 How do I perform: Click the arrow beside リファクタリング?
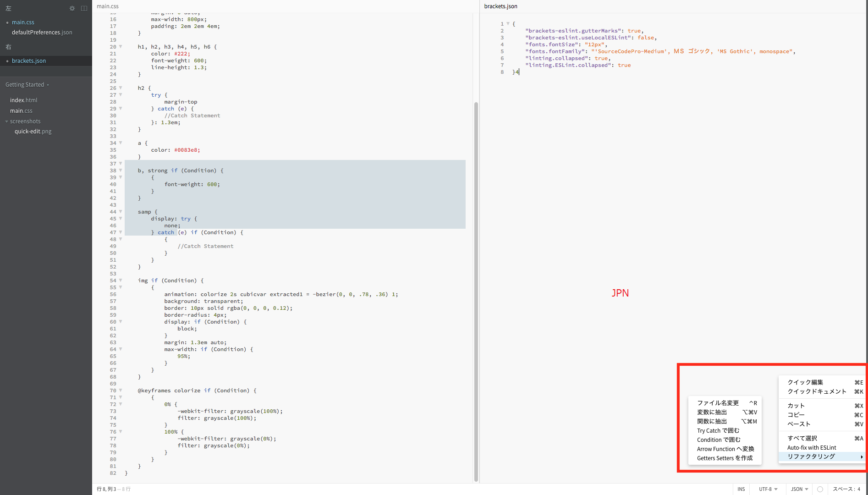(862, 456)
